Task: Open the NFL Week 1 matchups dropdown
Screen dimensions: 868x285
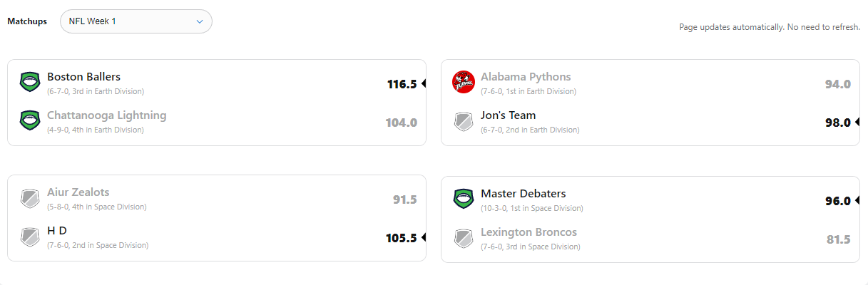Action: (x=136, y=21)
